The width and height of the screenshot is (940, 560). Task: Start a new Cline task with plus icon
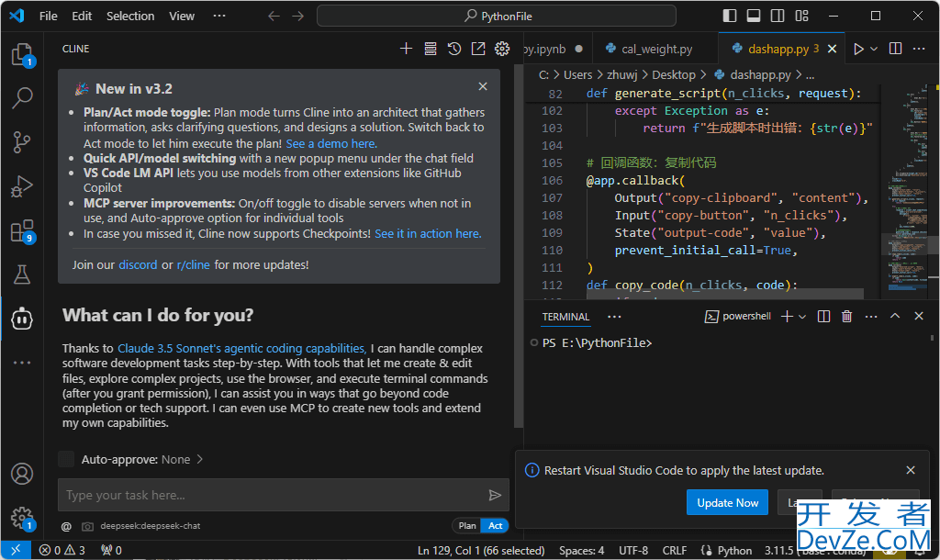pos(406,49)
